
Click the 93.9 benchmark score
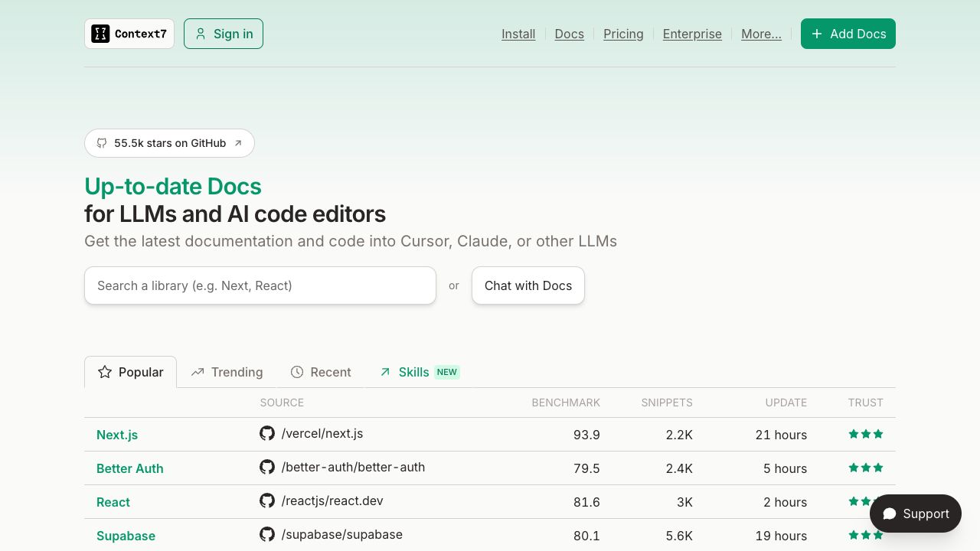pyautogui.click(x=586, y=435)
